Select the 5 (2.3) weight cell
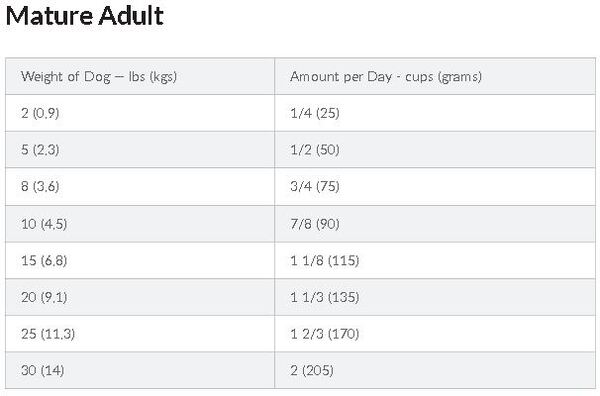This screenshot has height=396, width=600. point(140,150)
